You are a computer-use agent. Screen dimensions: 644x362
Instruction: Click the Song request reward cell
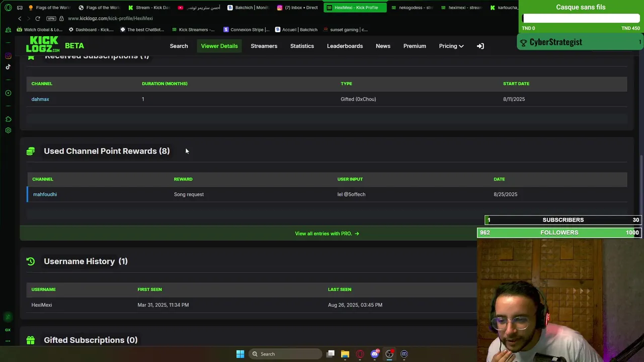(189, 195)
